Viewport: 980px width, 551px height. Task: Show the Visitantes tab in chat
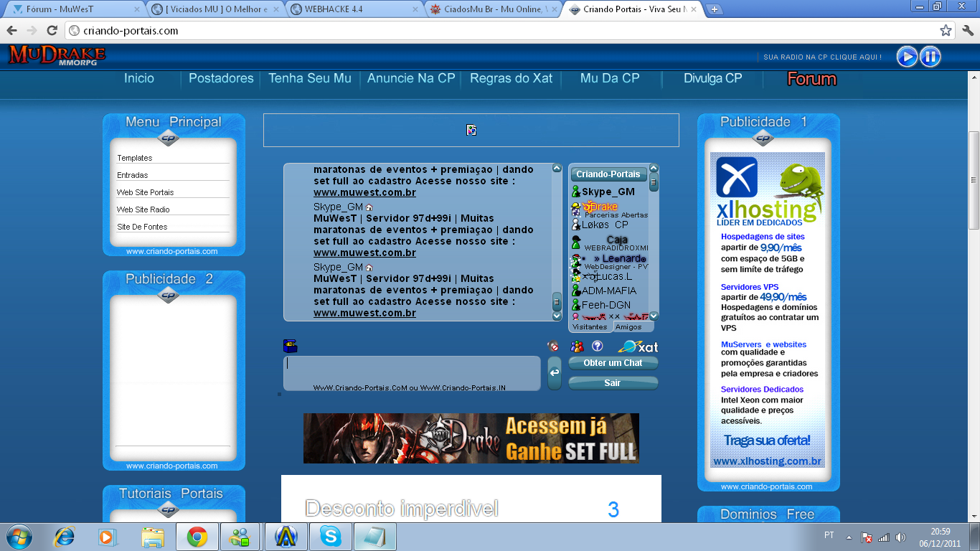coord(590,326)
